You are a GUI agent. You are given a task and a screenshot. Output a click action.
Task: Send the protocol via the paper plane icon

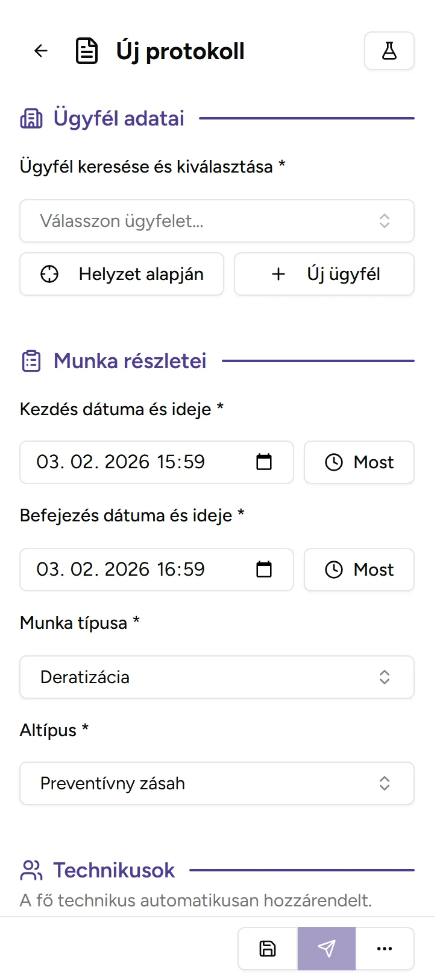[325, 948]
